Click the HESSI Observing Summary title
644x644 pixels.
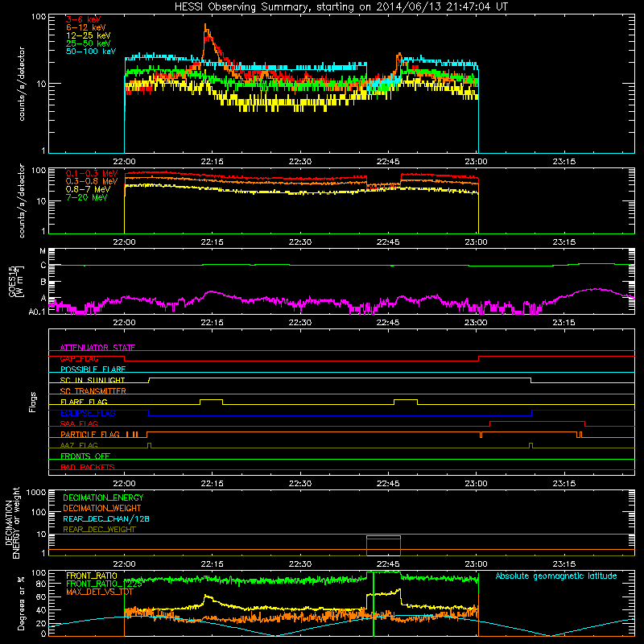[x=341, y=6]
